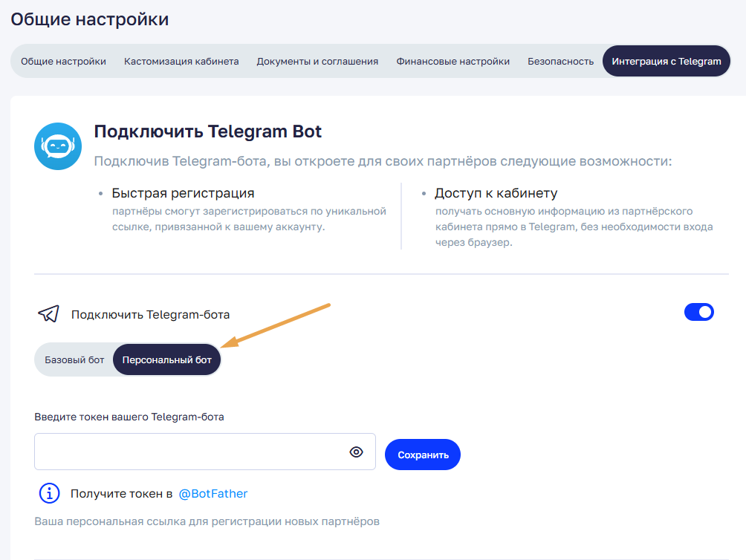Open the @BotFather link
Viewport: 746px width, 560px height.
(x=213, y=493)
